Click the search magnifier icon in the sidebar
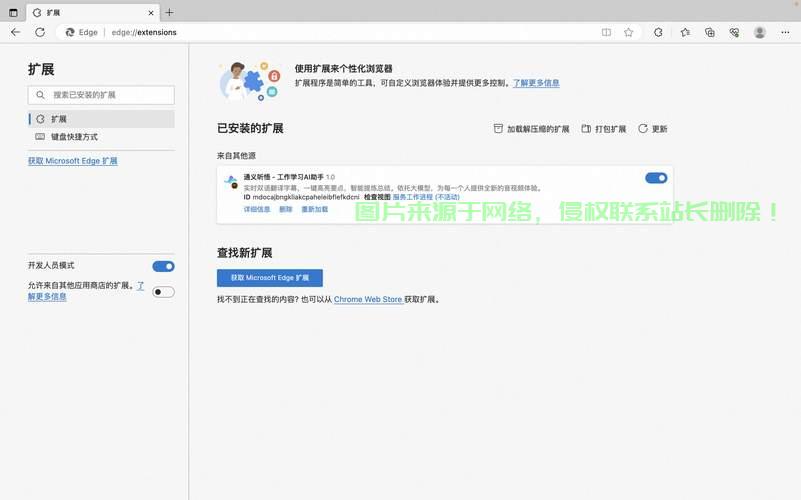This screenshot has height=500, width=801. 40,95
